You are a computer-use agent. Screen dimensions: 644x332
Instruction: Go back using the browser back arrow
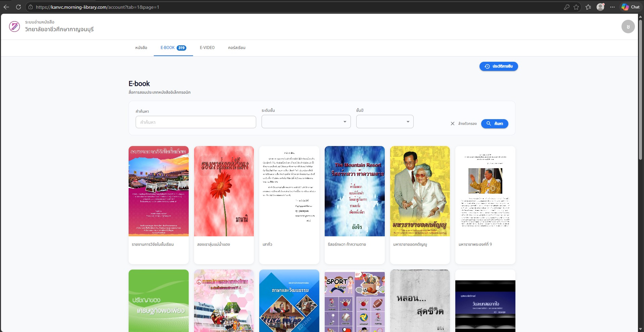[x=6, y=7]
